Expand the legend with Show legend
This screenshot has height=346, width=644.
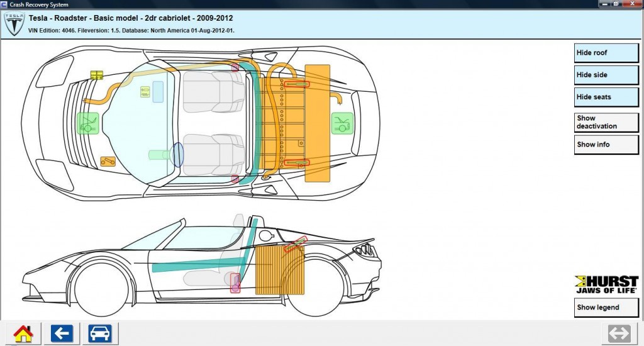pyautogui.click(x=606, y=308)
